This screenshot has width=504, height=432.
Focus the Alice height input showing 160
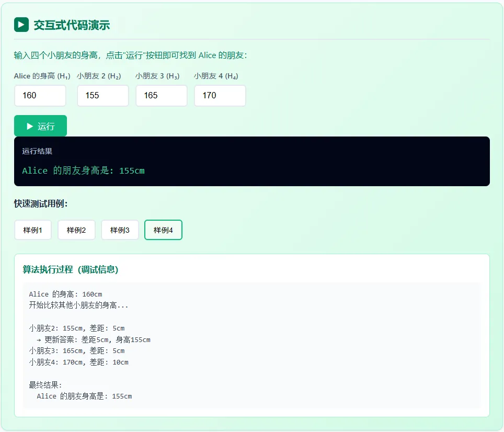coord(40,96)
